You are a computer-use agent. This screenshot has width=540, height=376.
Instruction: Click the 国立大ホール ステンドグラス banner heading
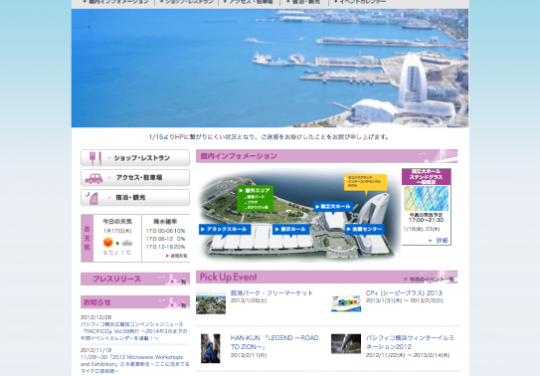pyautogui.click(x=426, y=177)
